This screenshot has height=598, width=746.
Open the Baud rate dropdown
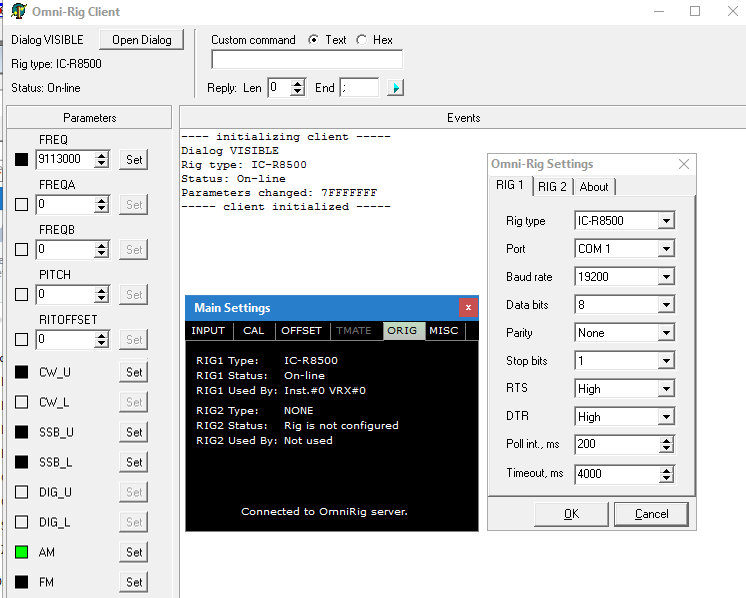coord(667,277)
